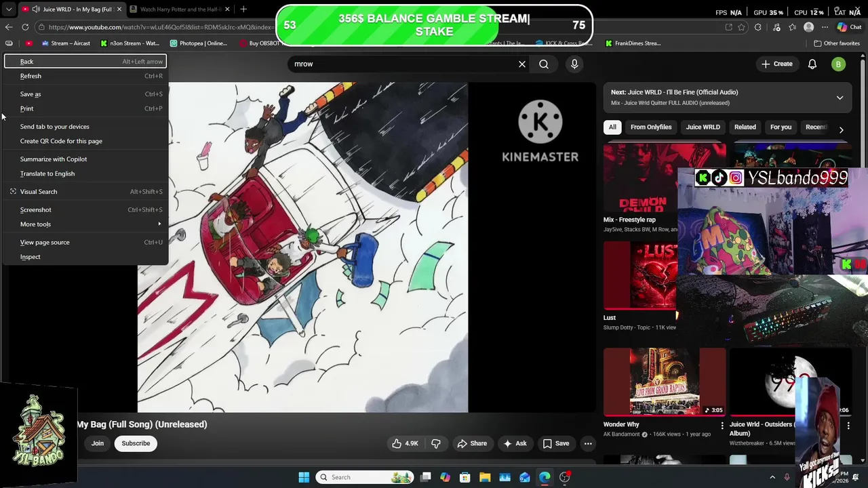Open options for the Wonder Why video
Screen dimensions: 868x488
(722, 426)
